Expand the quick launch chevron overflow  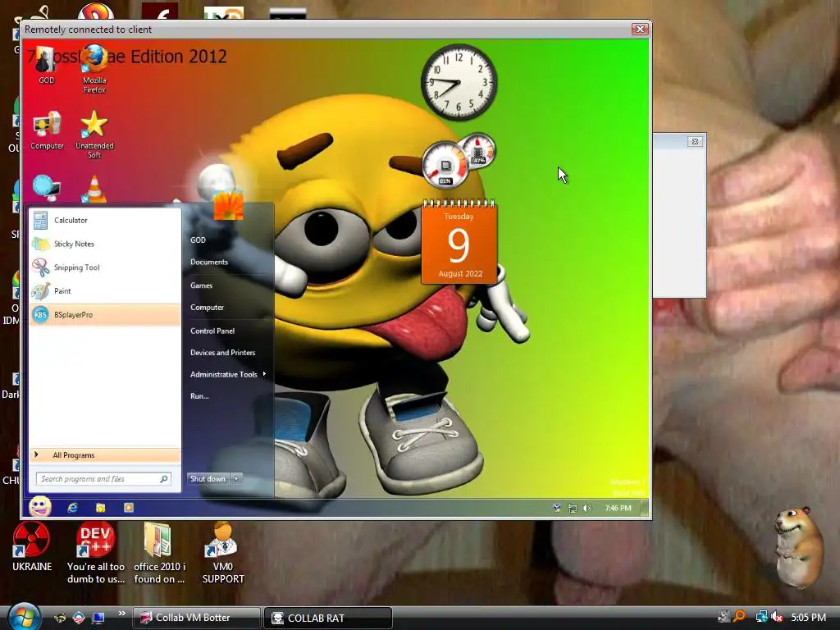pos(122,614)
